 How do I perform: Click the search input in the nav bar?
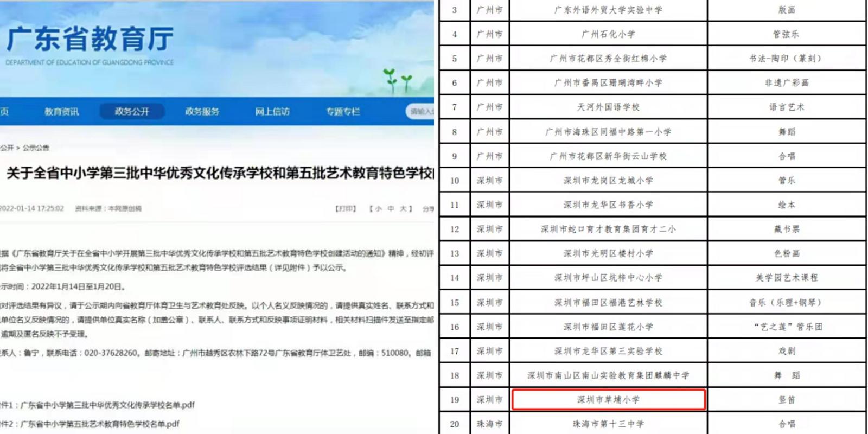420,112
